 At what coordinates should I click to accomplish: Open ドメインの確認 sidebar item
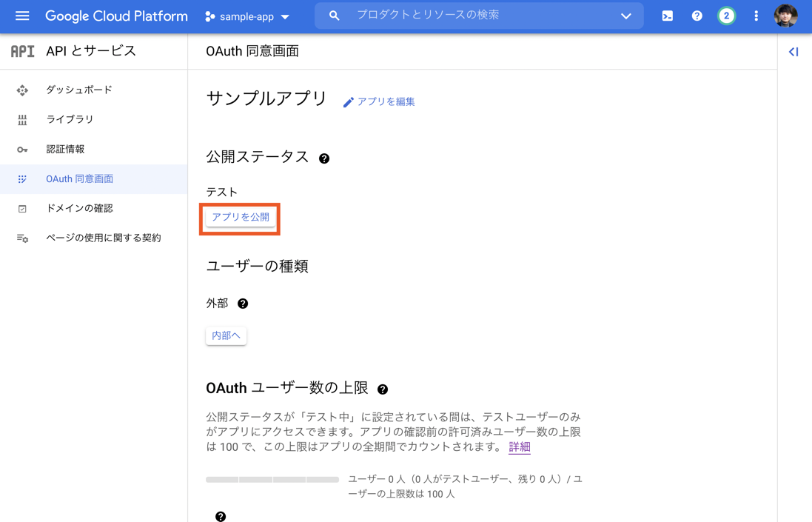point(79,208)
